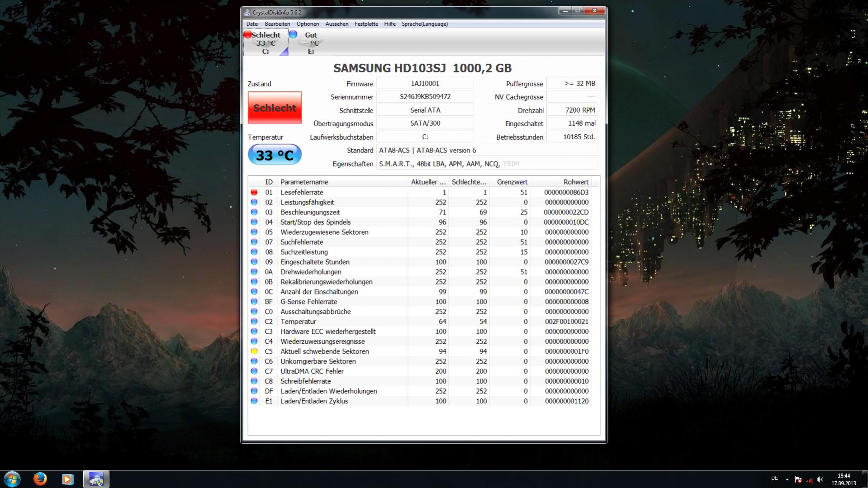Click the status dot for the Temperatur row
The image size is (868, 488).
(254, 322)
